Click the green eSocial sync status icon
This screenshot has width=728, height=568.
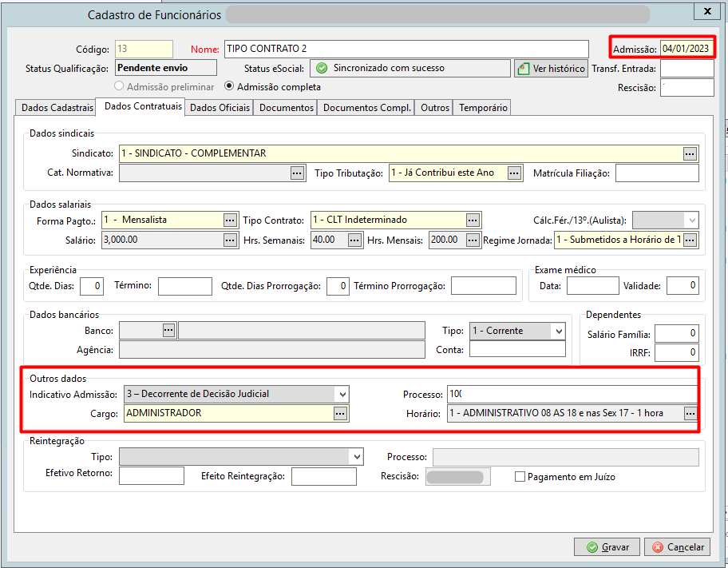[x=321, y=69]
